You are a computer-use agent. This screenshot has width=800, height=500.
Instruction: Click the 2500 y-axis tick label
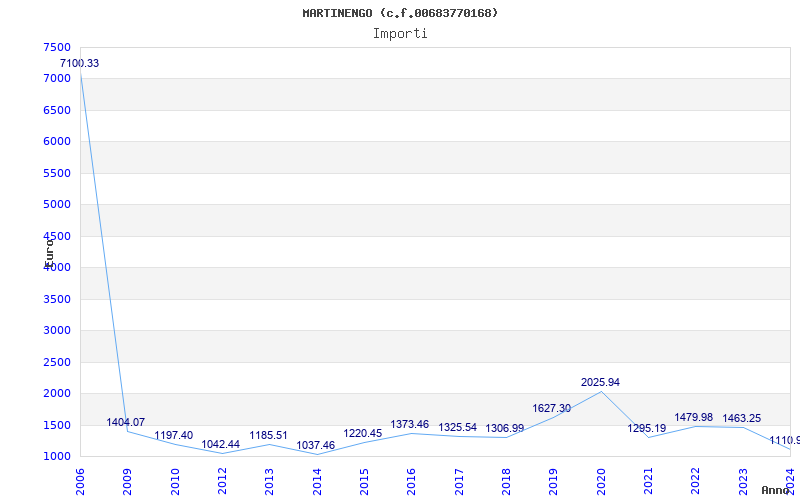tap(57, 362)
